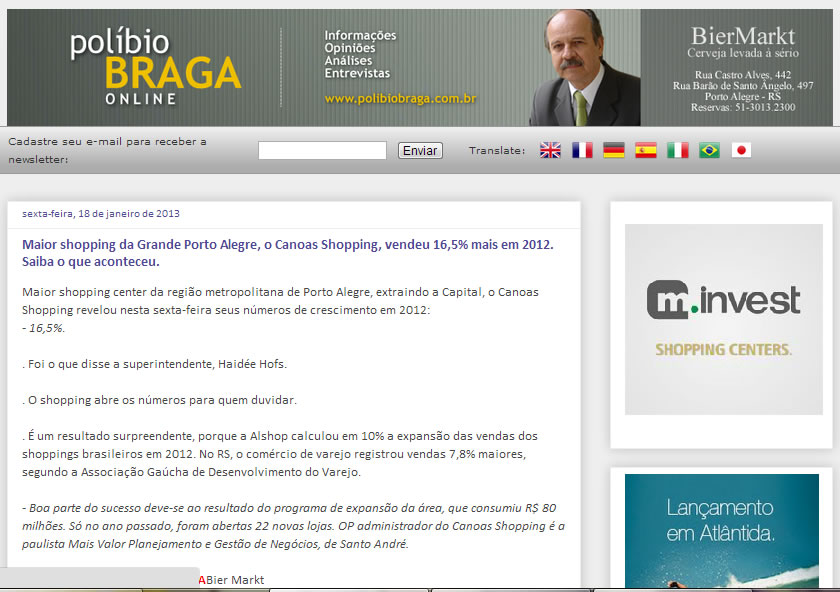Open the Polibio Braga Online logo
840x592 pixels.
coord(155,67)
